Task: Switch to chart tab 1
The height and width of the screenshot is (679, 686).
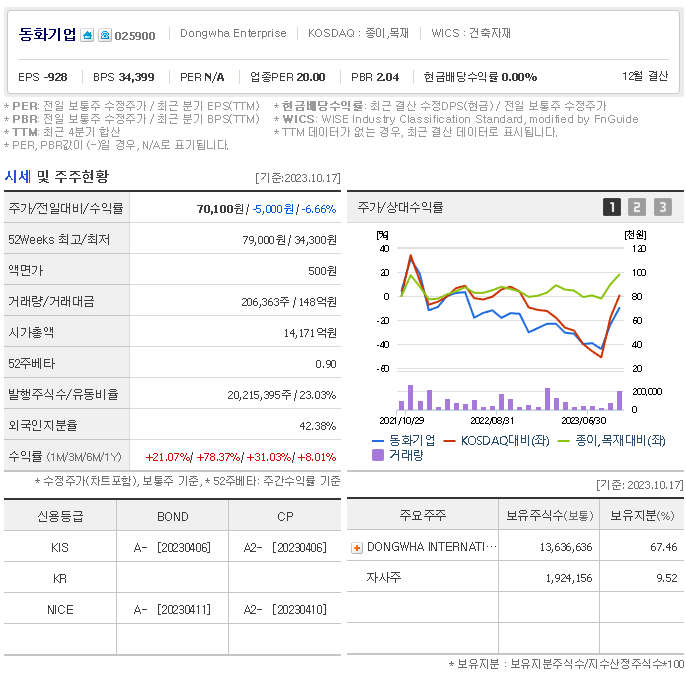Action: [x=612, y=207]
